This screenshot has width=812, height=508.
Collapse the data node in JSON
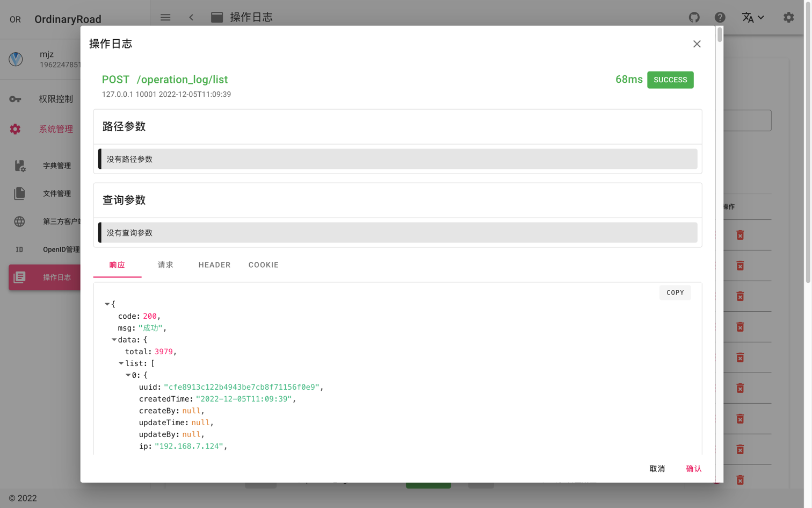click(114, 340)
